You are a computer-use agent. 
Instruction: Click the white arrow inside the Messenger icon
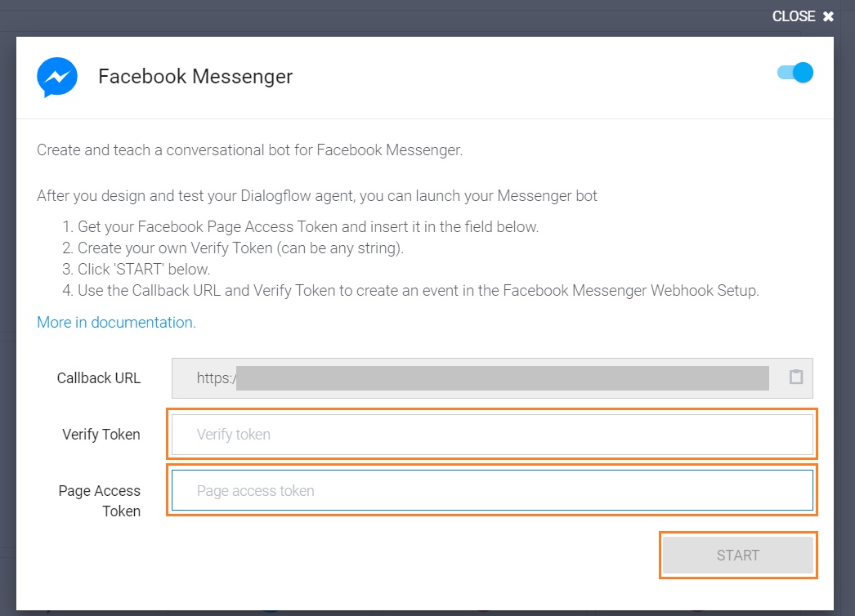pyautogui.click(x=56, y=77)
